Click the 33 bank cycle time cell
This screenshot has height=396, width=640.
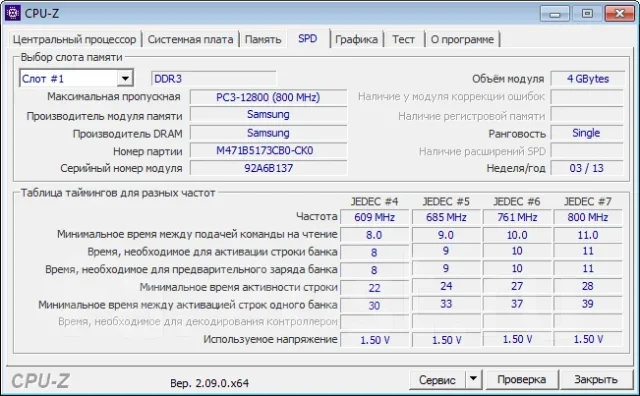446,304
